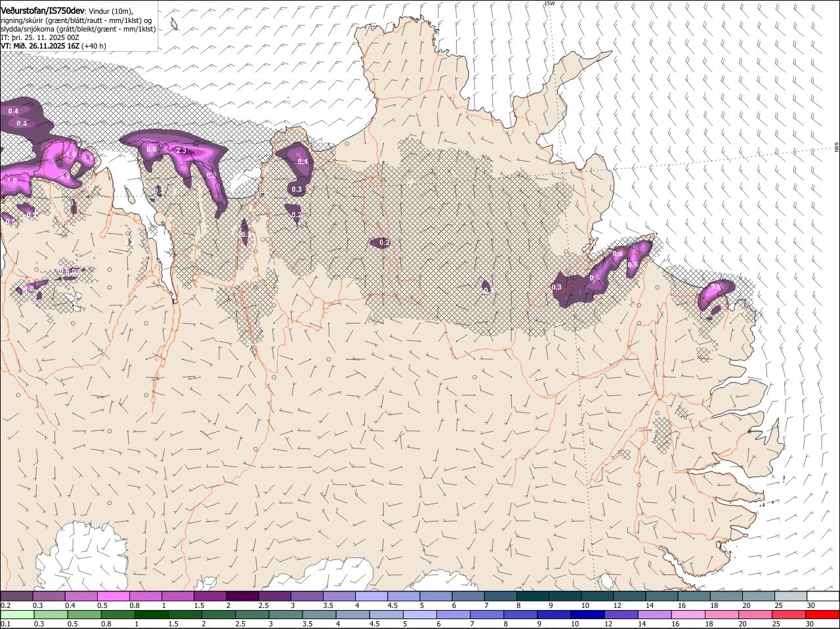Image resolution: width=840 pixels, height=629 pixels.
Task: Select navy blue bottom swatch between 10 and 12
Action: click(587, 615)
